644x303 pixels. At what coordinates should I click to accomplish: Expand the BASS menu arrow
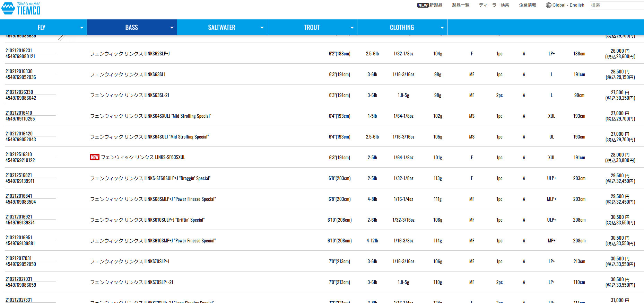pos(172,28)
